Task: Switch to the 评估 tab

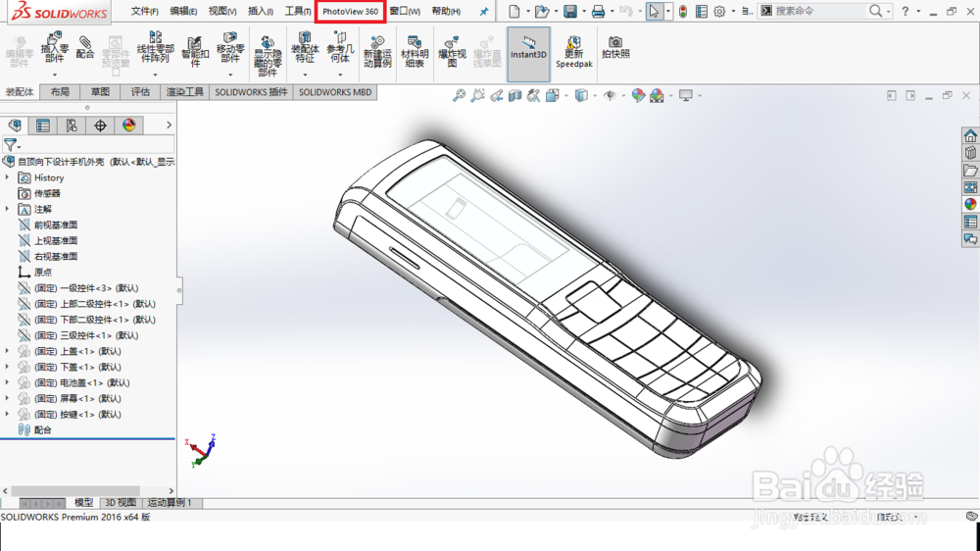Action: pos(140,92)
